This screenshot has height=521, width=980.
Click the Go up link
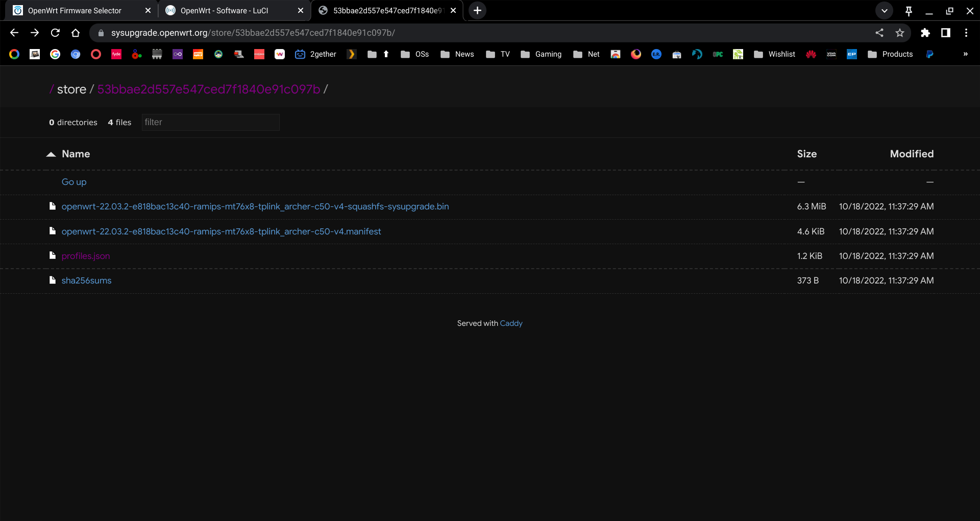tap(73, 182)
